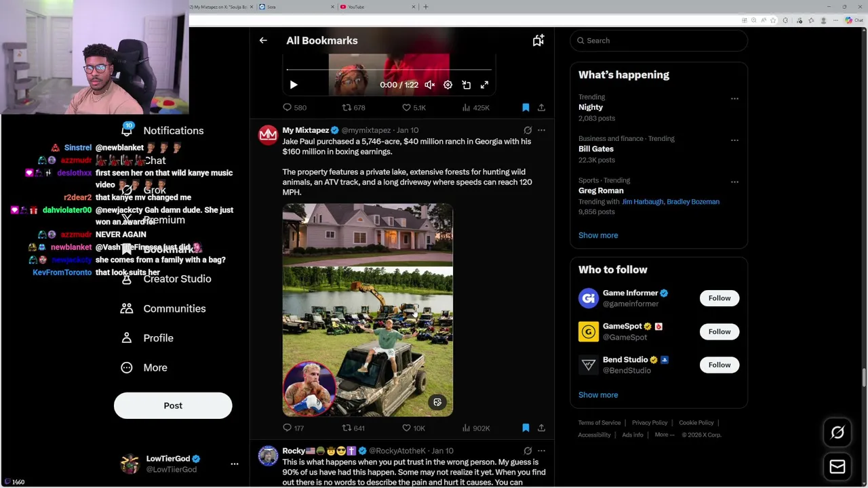Follow Game Informer

tap(719, 298)
